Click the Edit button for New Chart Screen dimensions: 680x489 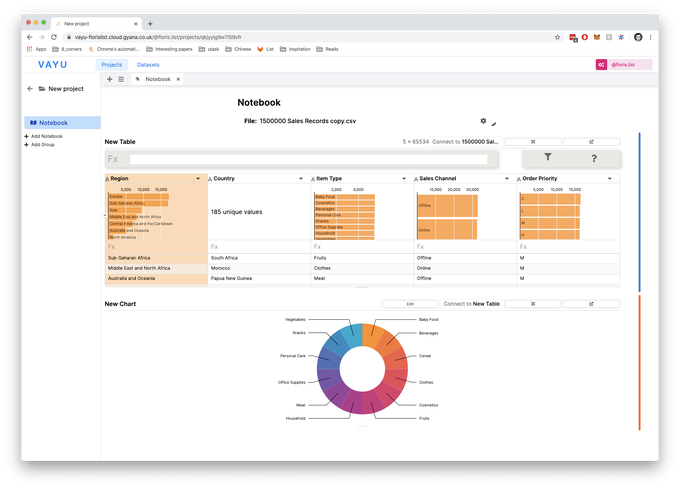point(409,303)
